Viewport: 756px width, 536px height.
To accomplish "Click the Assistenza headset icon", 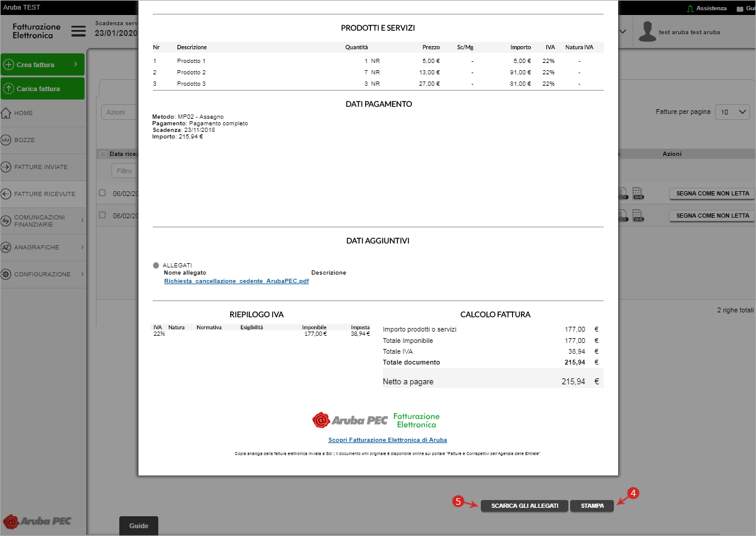I will pyautogui.click(x=690, y=8).
